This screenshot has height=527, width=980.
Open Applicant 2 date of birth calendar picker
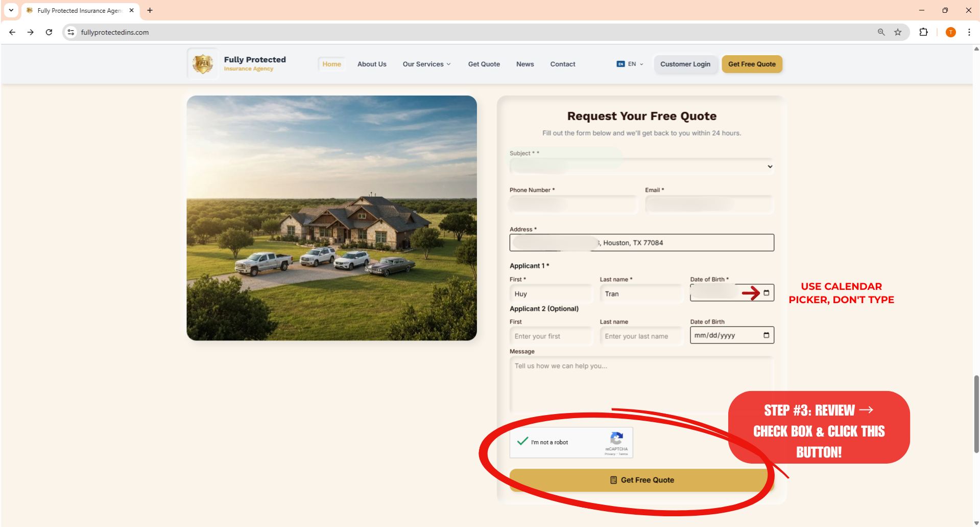pos(766,335)
